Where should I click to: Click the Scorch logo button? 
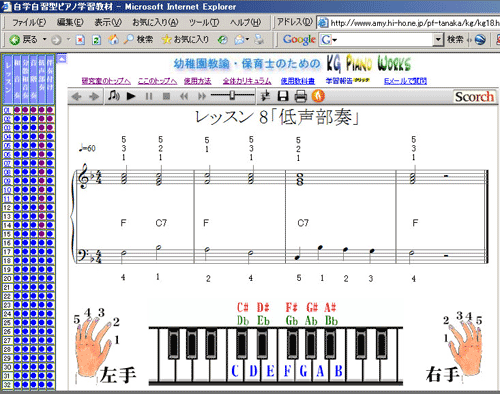[x=474, y=97]
